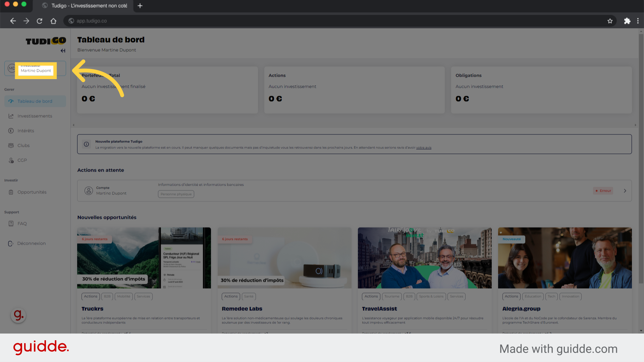Viewport: 644px width, 362px height.
Task: Click the Intérêts euro coin icon
Action: 11,131
